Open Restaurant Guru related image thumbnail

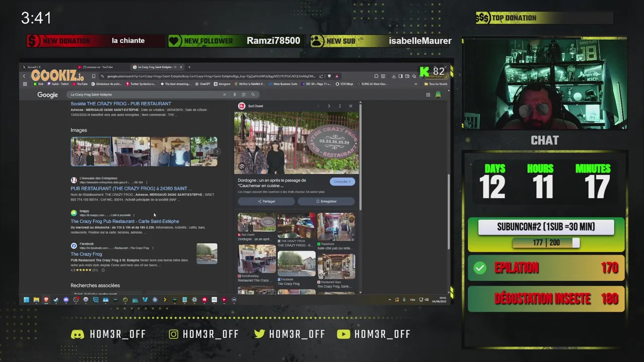[336, 266]
